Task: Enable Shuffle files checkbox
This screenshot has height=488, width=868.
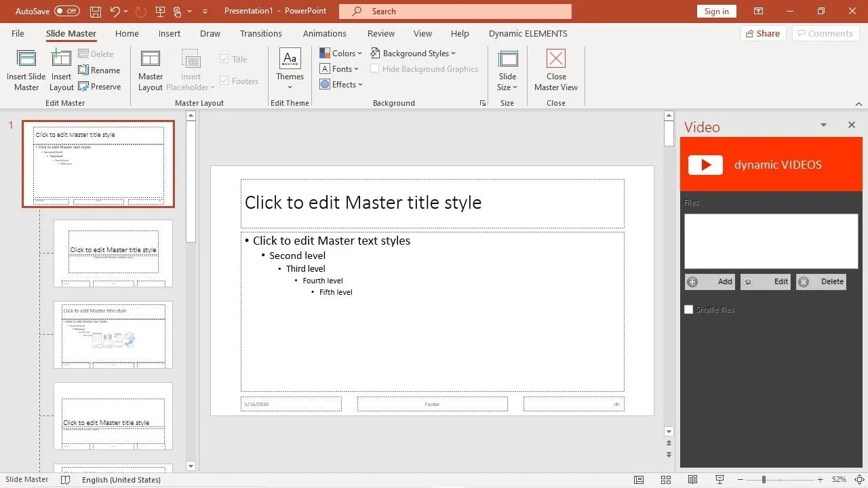Action: pos(689,309)
